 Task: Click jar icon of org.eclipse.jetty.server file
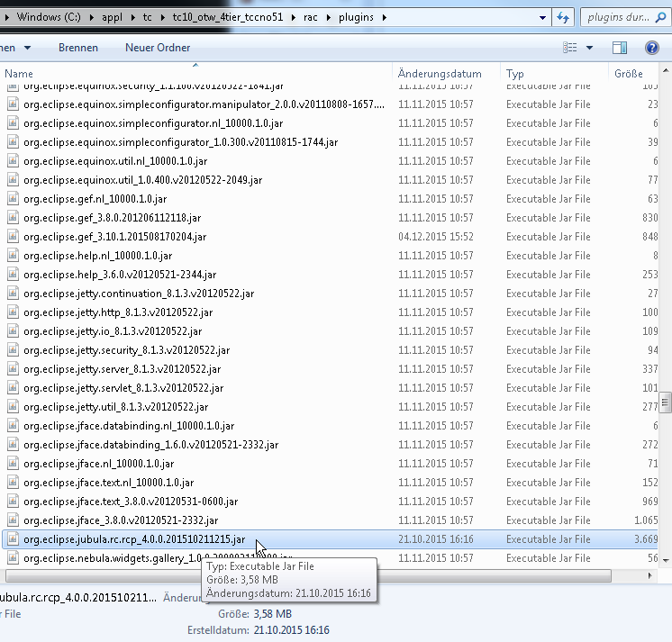point(13,369)
